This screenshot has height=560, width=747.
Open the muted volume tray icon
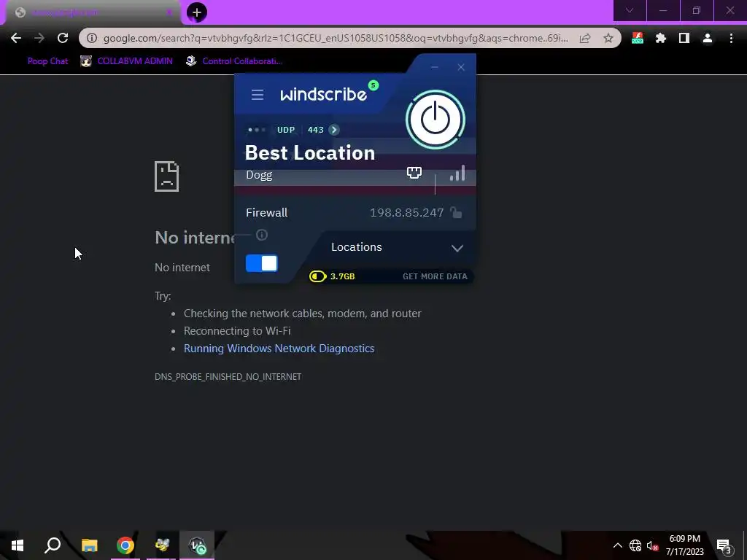tap(652, 545)
